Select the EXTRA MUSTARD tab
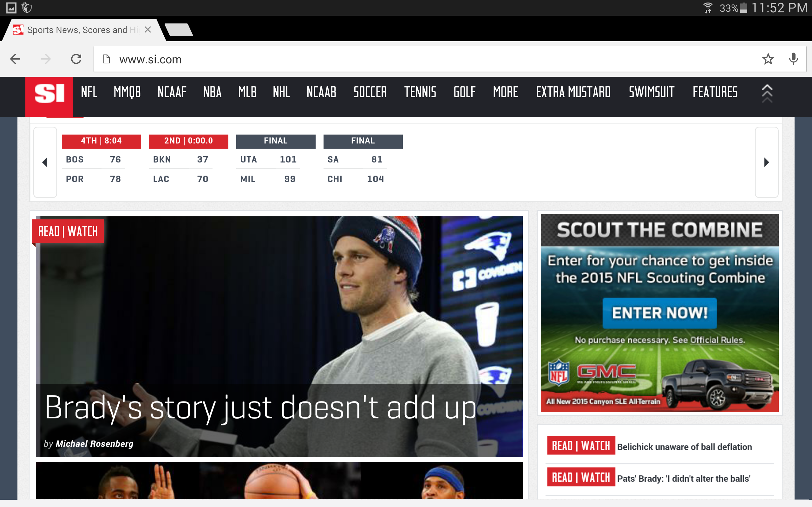 tap(573, 92)
